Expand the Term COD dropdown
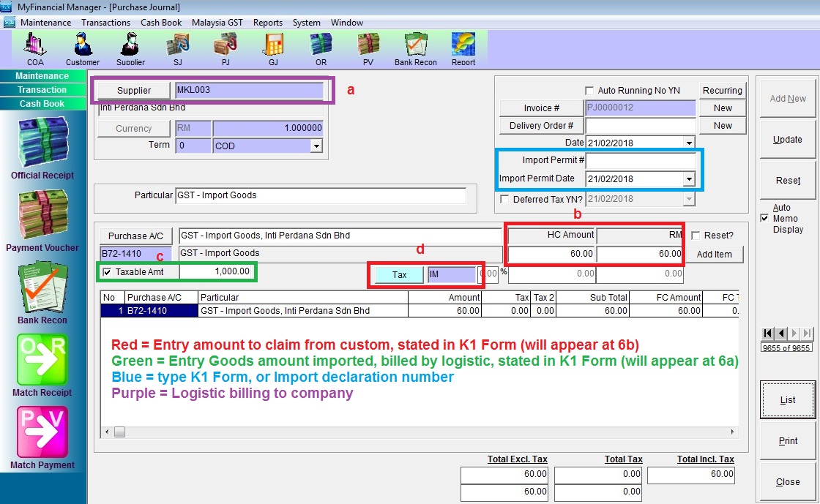Screen dimensions: 820x504 [316, 146]
